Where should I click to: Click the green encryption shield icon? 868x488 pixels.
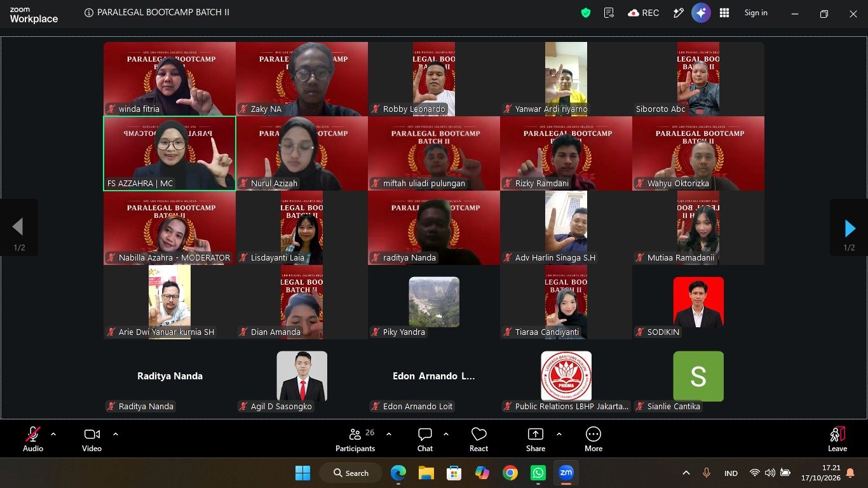click(x=586, y=13)
